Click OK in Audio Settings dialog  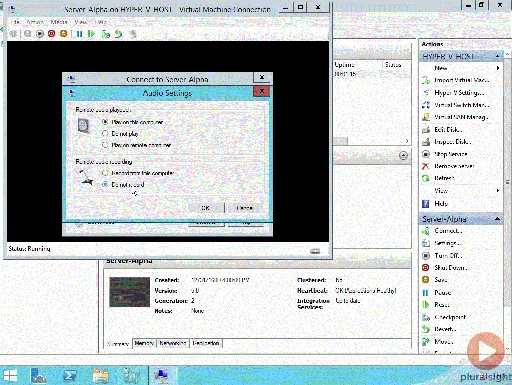point(205,208)
